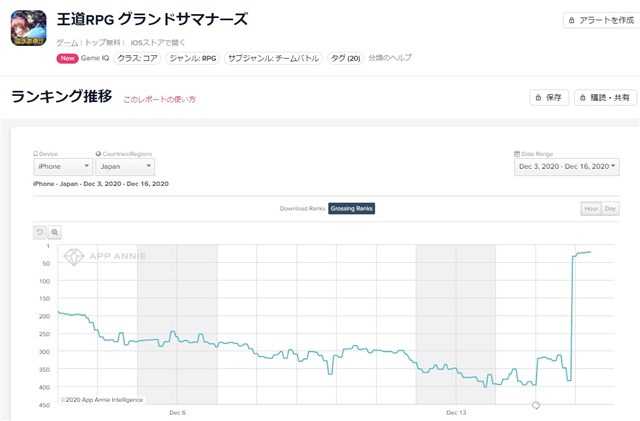
Task: Click the calendar icon beside Date Range
Action: 517,154
